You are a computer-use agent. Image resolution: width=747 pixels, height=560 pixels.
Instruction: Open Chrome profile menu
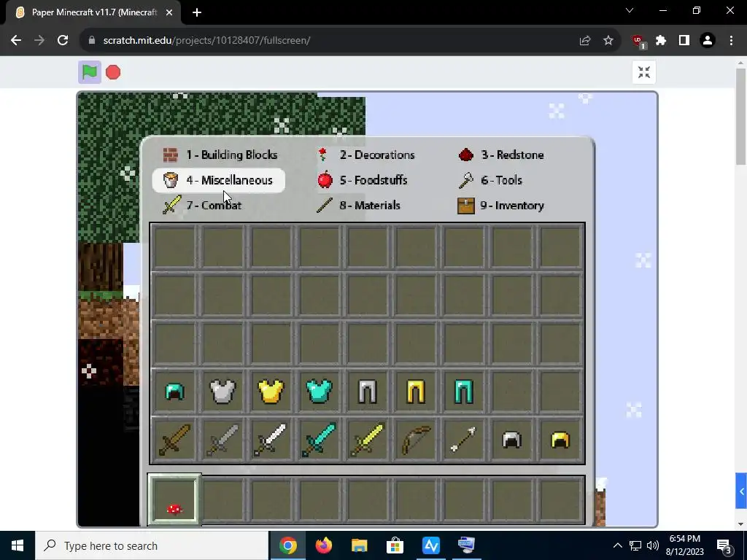(x=708, y=41)
